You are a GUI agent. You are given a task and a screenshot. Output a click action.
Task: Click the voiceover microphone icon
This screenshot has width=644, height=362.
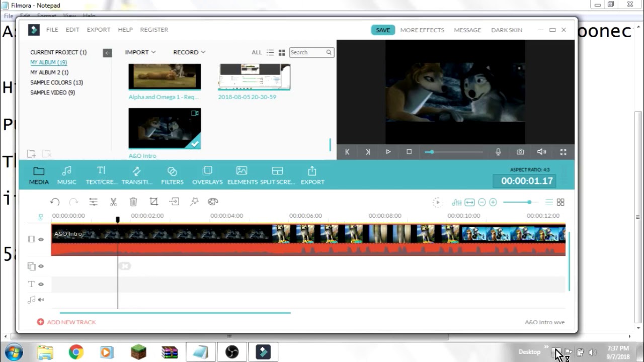pyautogui.click(x=498, y=152)
